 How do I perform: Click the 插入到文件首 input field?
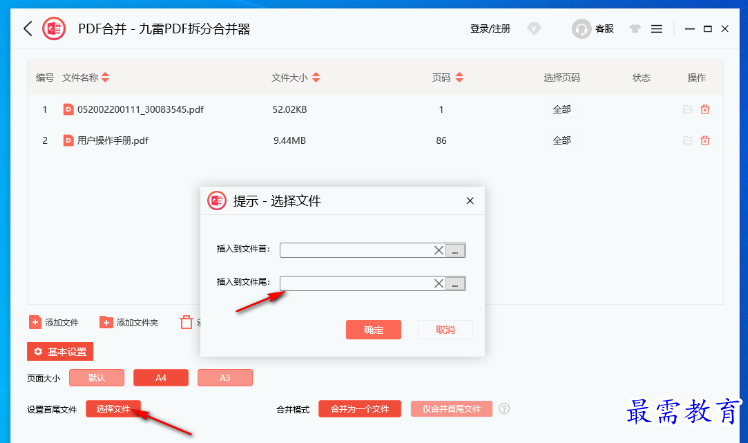tap(357, 250)
